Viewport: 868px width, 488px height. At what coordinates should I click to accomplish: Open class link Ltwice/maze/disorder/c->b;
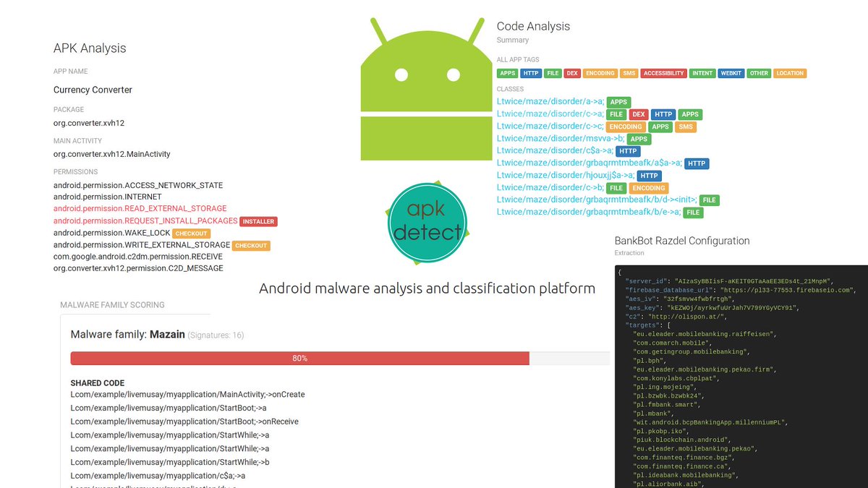pos(550,188)
